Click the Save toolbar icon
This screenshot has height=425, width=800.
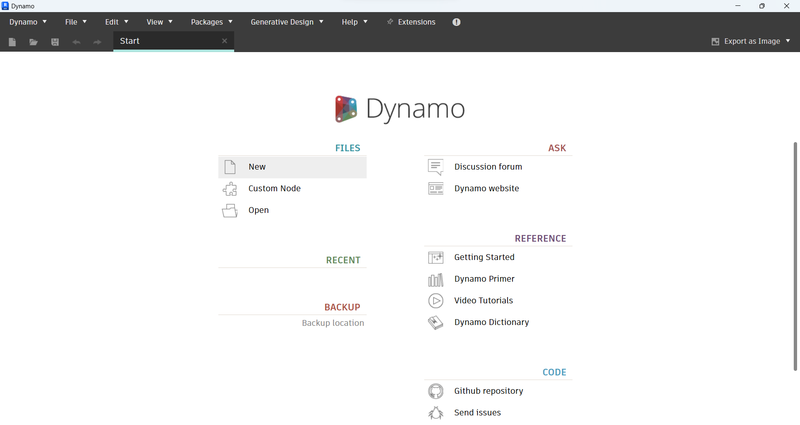[x=55, y=42]
